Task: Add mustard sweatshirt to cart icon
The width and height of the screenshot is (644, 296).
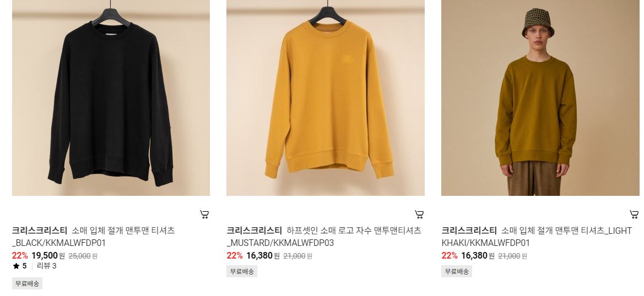Action: (x=419, y=214)
